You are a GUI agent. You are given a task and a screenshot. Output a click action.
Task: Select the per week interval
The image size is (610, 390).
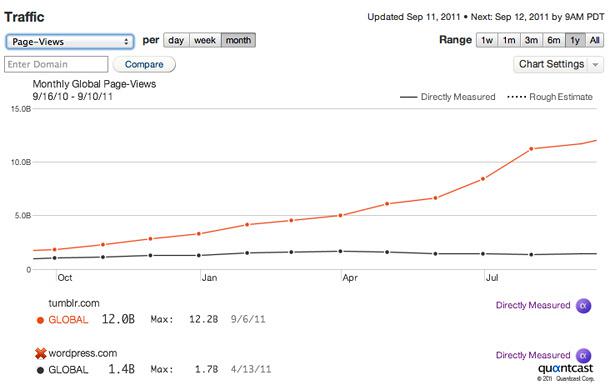pyautogui.click(x=205, y=40)
